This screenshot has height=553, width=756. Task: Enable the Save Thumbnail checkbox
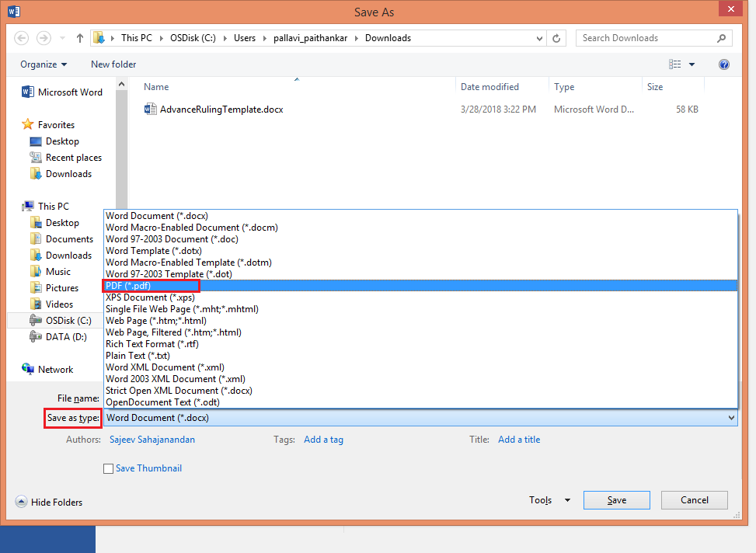pyautogui.click(x=109, y=468)
